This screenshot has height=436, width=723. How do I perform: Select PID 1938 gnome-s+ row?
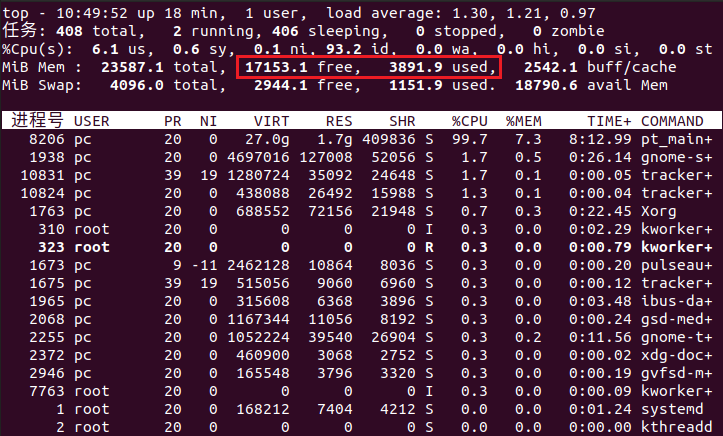pyautogui.click(x=362, y=157)
